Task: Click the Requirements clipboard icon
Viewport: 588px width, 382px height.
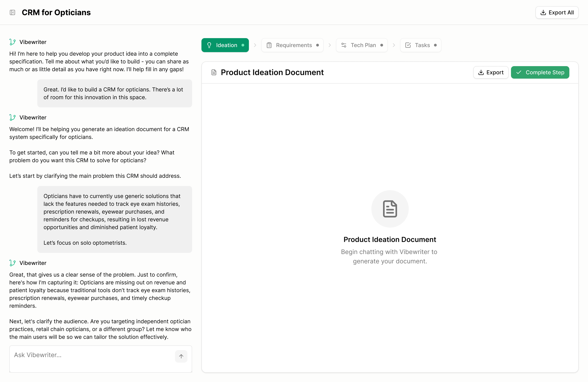Action: 269,45
